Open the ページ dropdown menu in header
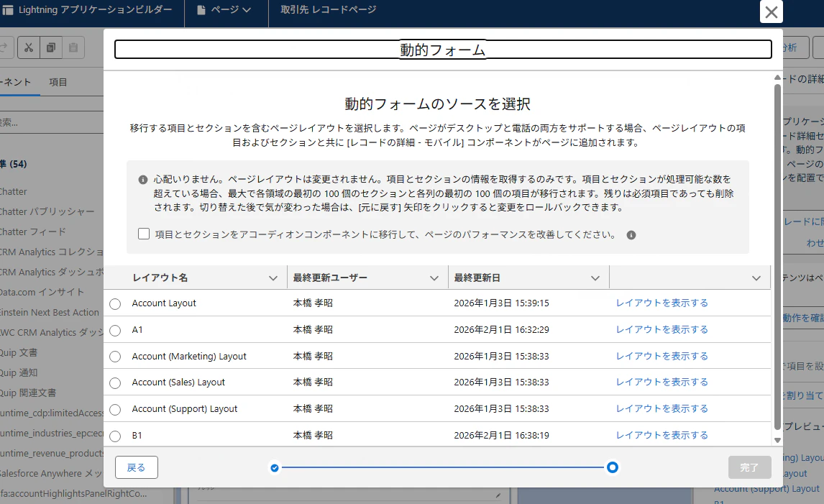Image resolution: width=824 pixels, height=504 pixels. click(226, 10)
